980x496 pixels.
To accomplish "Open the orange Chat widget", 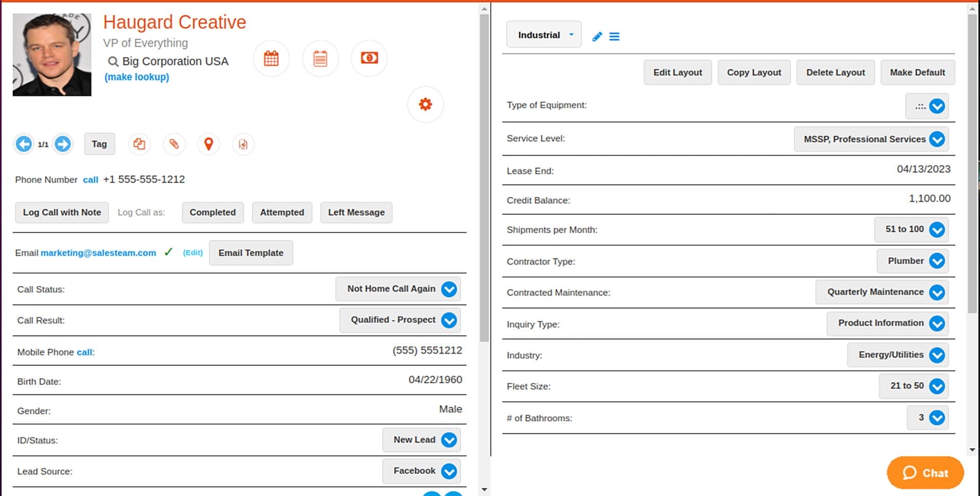I will pyautogui.click(x=925, y=473).
